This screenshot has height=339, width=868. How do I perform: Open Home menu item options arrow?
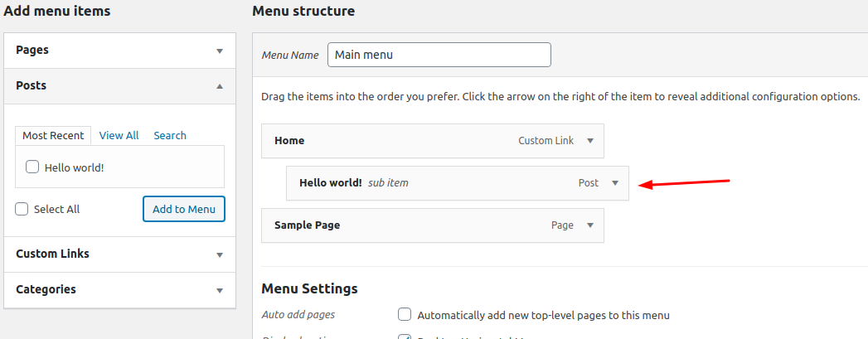pos(590,141)
